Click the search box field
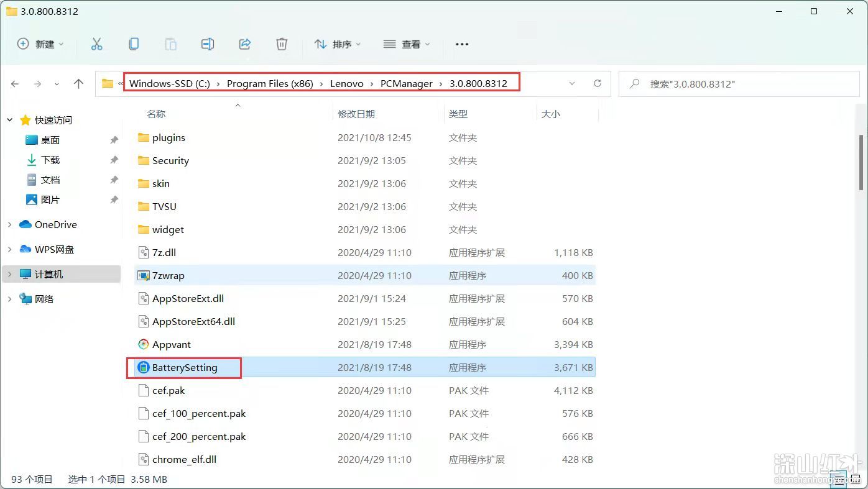This screenshot has width=868, height=489. [739, 83]
